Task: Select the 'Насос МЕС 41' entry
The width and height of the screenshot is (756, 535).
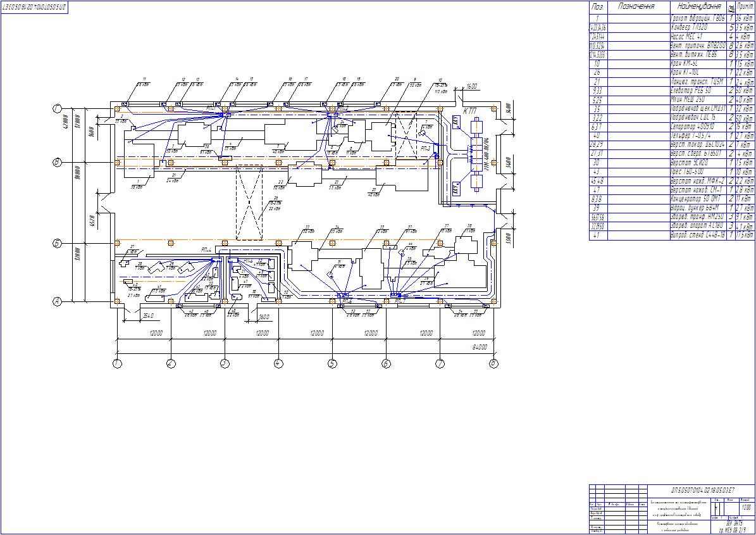Action: tap(687, 37)
